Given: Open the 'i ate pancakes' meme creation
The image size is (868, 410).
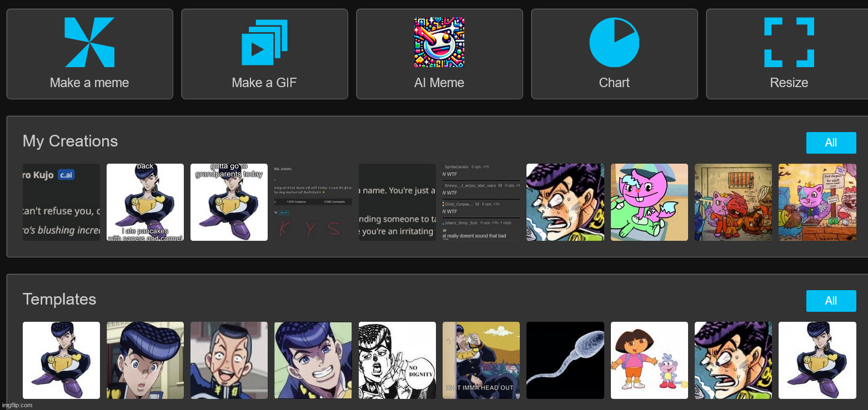Looking at the screenshot, I should tap(145, 202).
